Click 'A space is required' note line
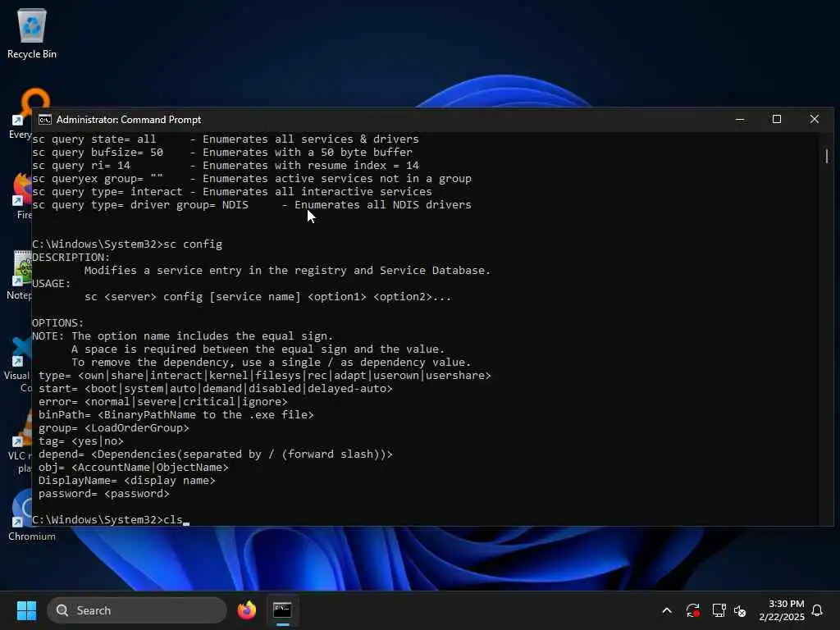Image resolution: width=840 pixels, height=630 pixels. 258,349
